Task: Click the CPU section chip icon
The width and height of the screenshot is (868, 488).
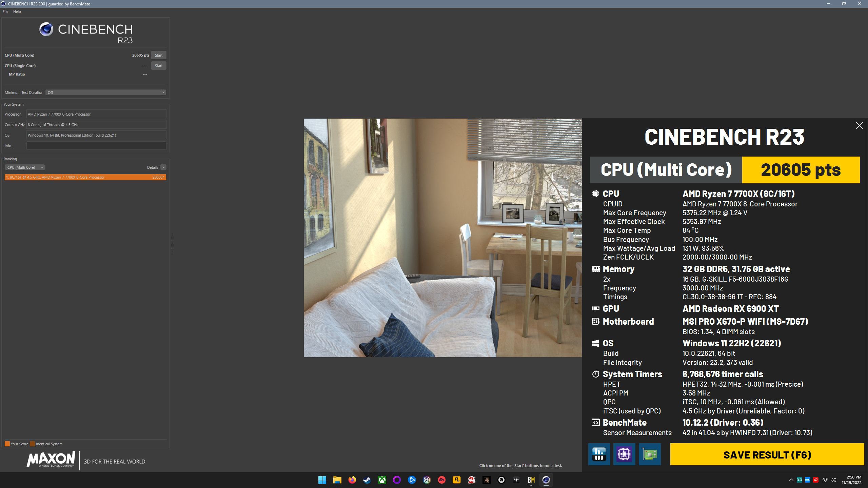Action: coord(596,194)
